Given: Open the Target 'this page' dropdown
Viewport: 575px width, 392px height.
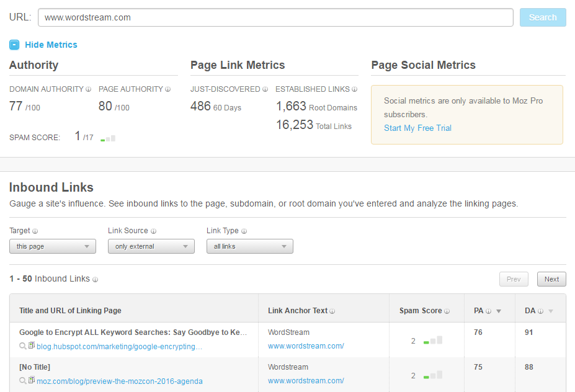Looking at the screenshot, I should click(53, 246).
